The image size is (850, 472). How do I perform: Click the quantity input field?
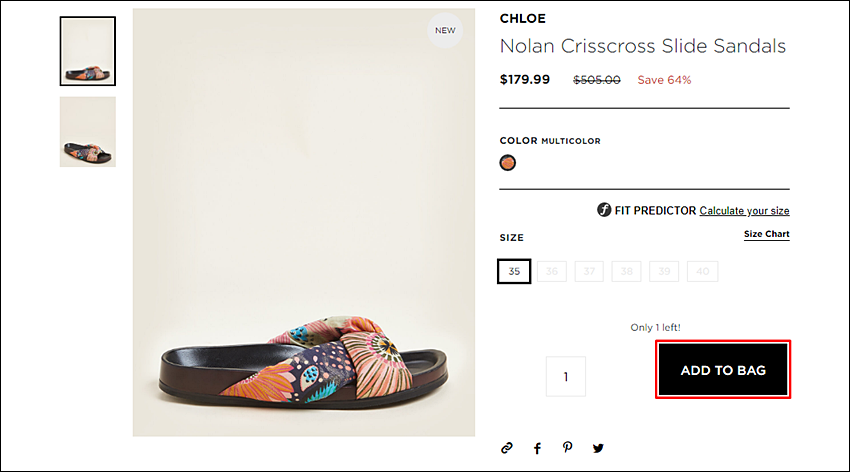pos(565,376)
